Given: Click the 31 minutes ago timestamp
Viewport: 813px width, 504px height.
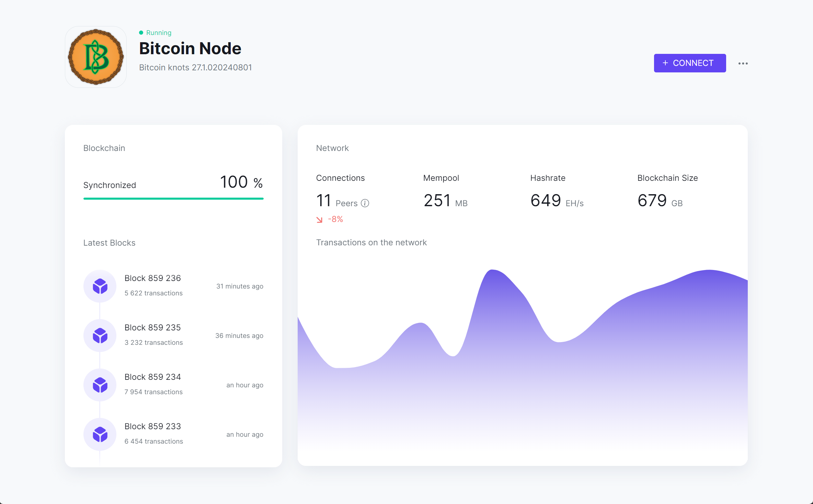Looking at the screenshot, I should point(240,286).
